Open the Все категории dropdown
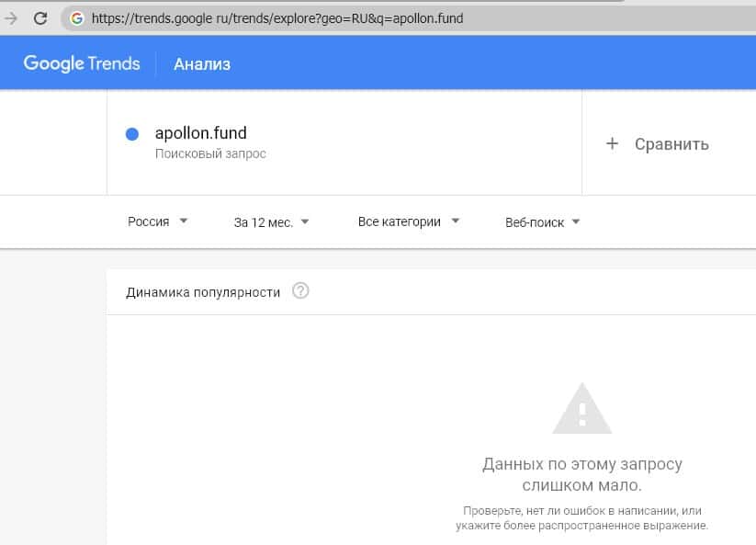This screenshot has height=545, width=756. click(x=409, y=221)
